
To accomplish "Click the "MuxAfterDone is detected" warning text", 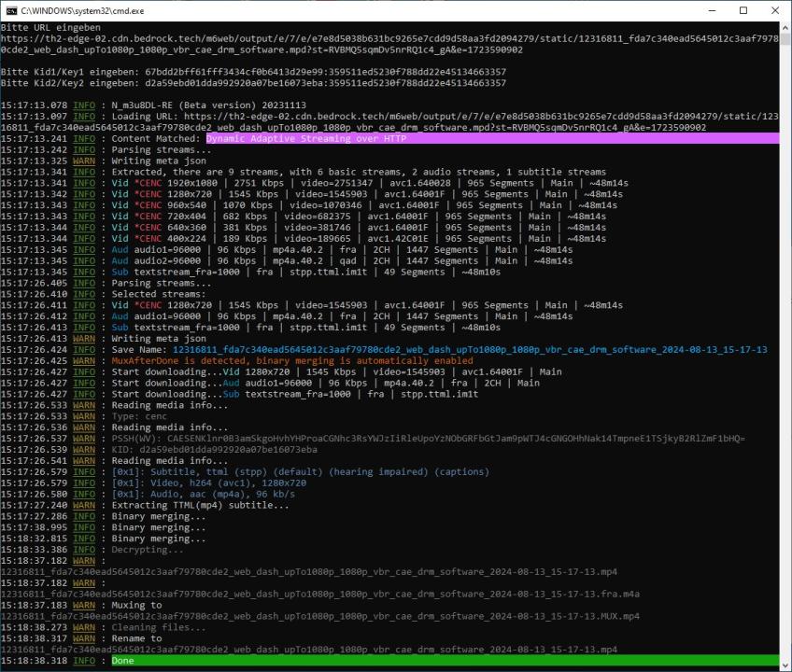I will pyautogui.click(x=292, y=360).
